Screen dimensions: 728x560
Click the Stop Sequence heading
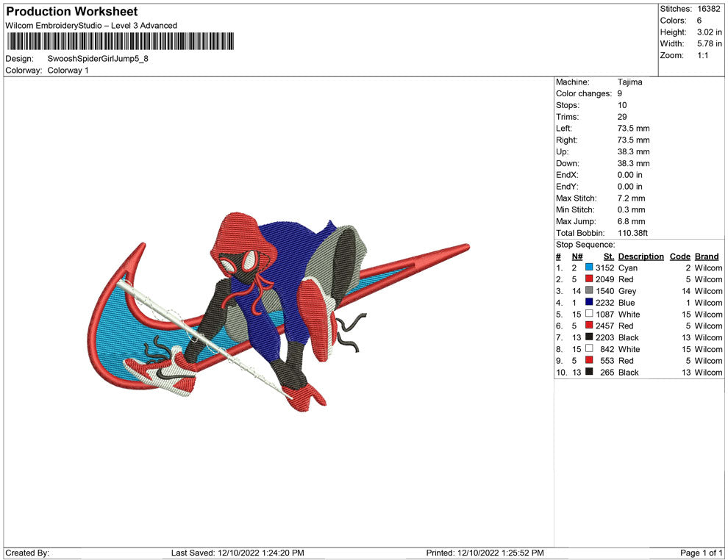pyautogui.click(x=585, y=245)
